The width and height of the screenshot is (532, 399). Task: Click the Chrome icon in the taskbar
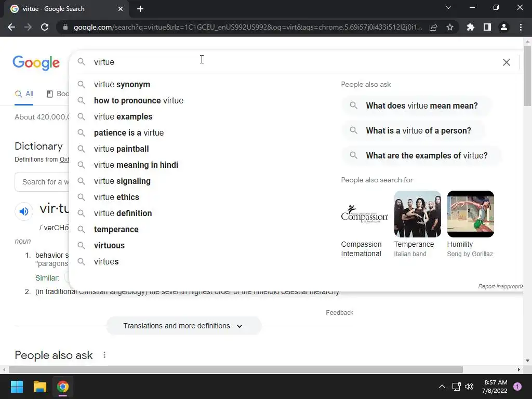63,387
